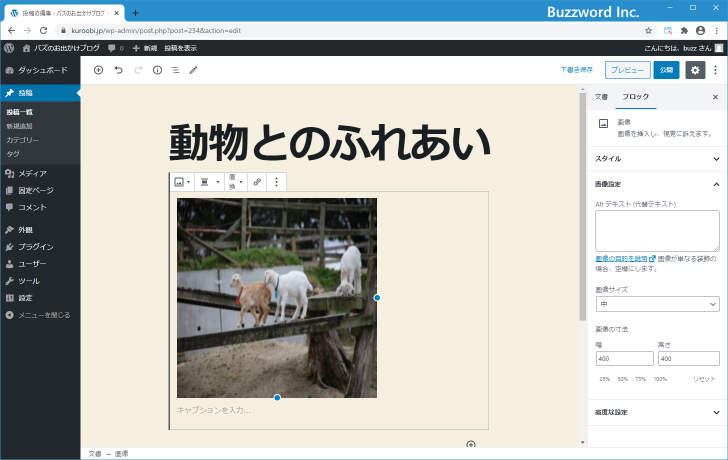Set image size to 75%
728x460 pixels.
(641, 379)
